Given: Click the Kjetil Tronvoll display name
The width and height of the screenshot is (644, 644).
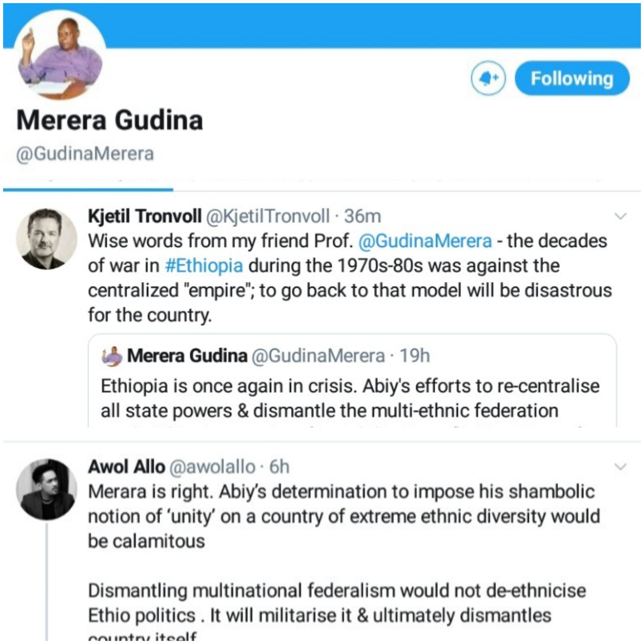Looking at the screenshot, I should (145, 216).
